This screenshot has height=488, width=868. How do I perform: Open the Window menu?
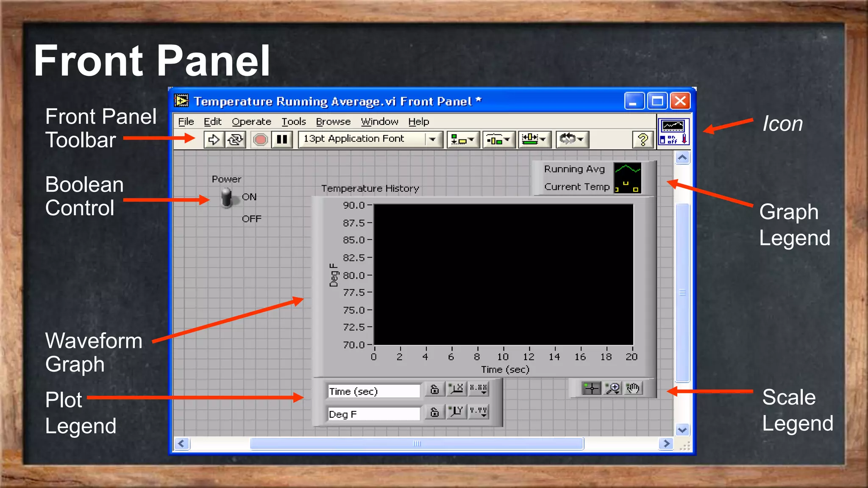379,122
